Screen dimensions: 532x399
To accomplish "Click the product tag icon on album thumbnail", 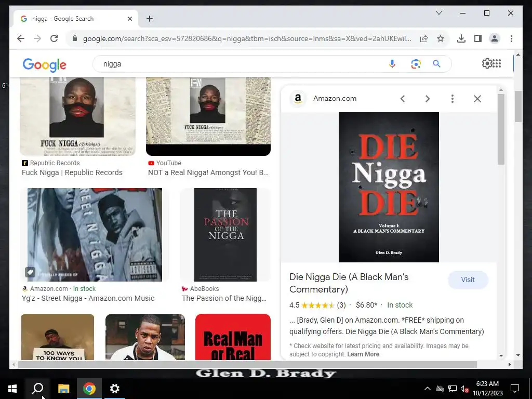I will pos(30,272).
